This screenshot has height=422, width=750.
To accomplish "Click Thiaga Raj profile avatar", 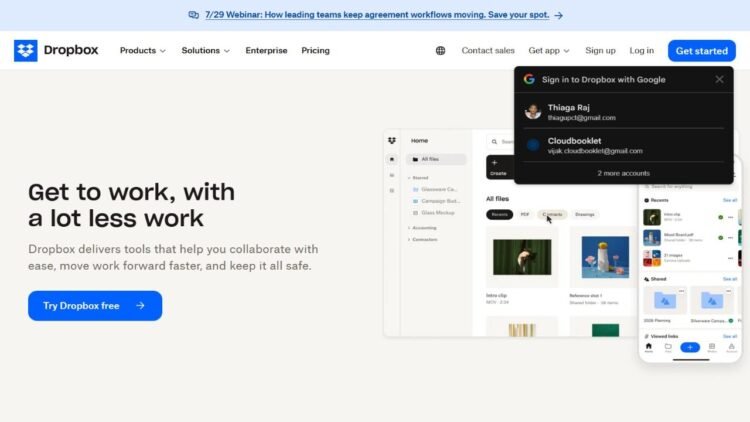I will (x=533, y=112).
